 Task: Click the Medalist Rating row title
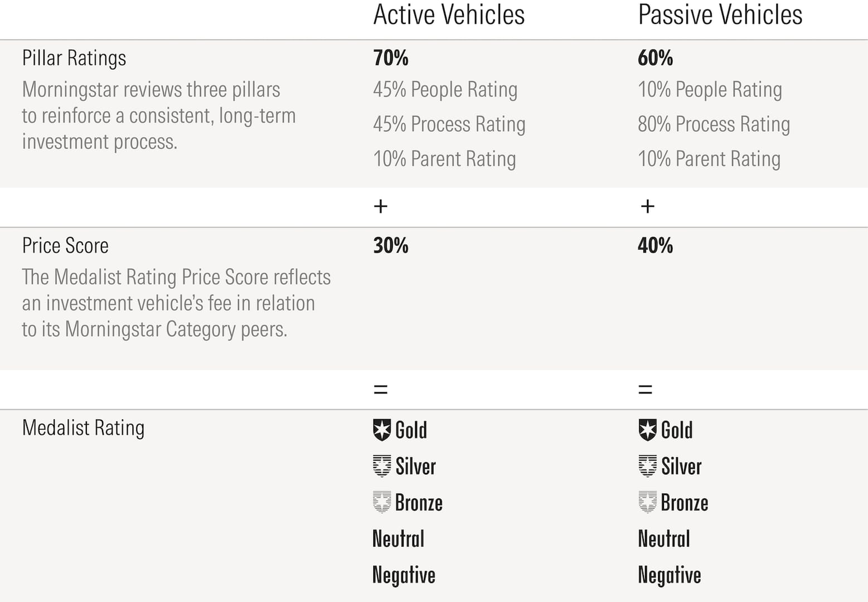83,428
